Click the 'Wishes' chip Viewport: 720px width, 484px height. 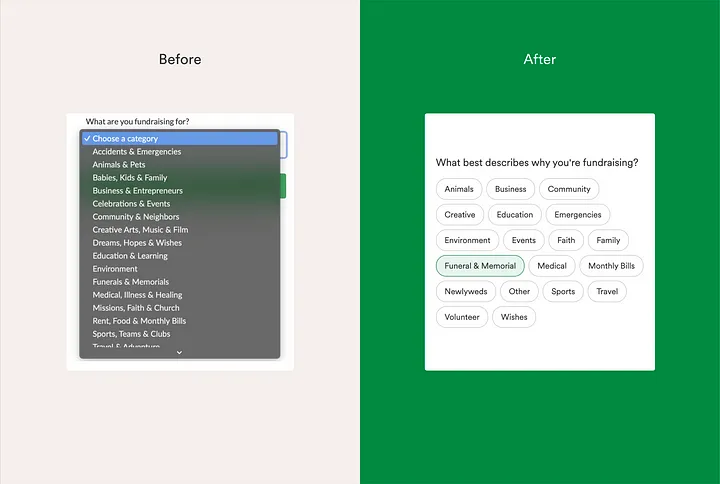click(514, 317)
